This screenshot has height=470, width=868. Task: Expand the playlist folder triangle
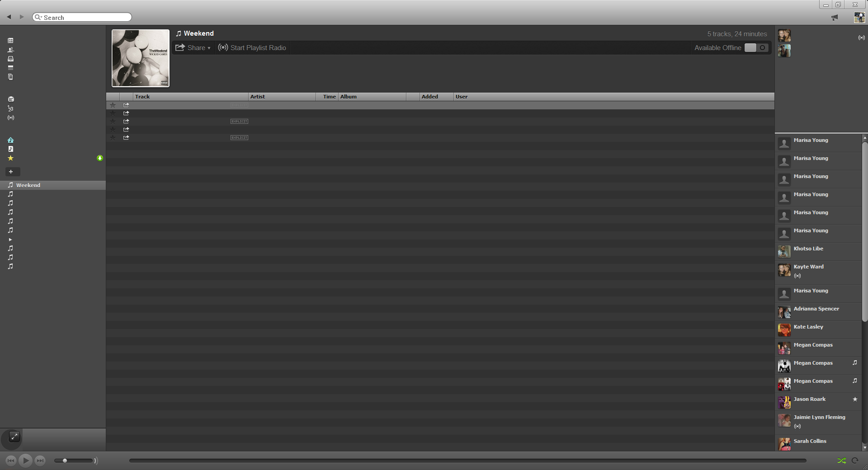pos(10,240)
